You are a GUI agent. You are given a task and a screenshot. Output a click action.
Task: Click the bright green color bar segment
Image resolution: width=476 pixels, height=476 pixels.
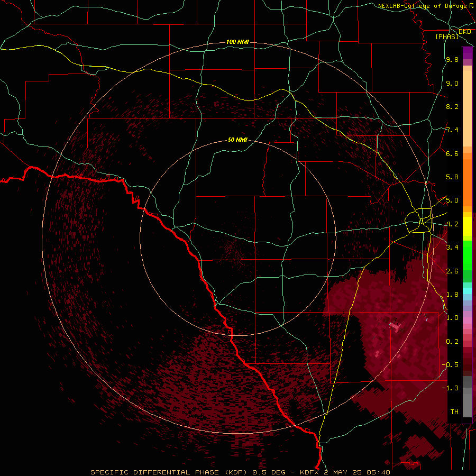(467, 256)
